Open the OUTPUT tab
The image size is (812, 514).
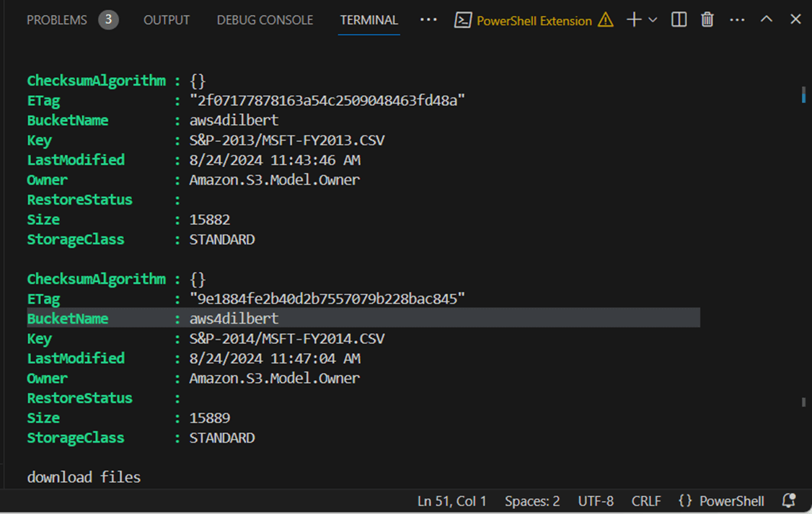click(167, 20)
